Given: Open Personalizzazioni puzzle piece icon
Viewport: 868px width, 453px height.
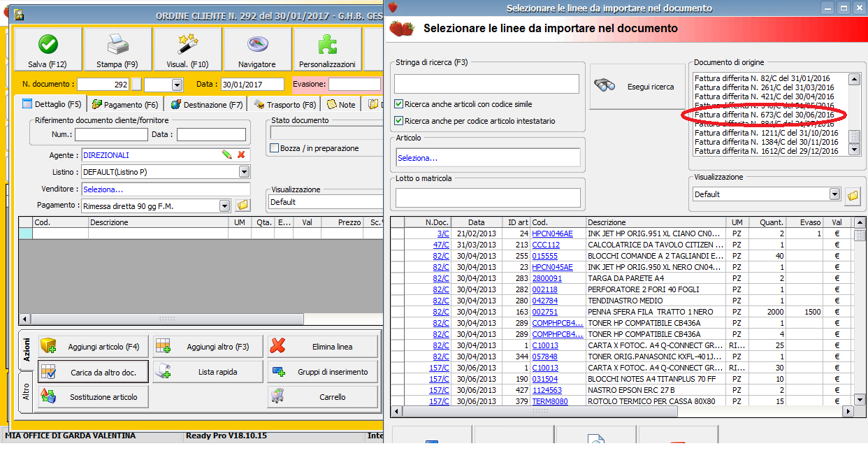Looking at the screenshot, I should point(327,45).
